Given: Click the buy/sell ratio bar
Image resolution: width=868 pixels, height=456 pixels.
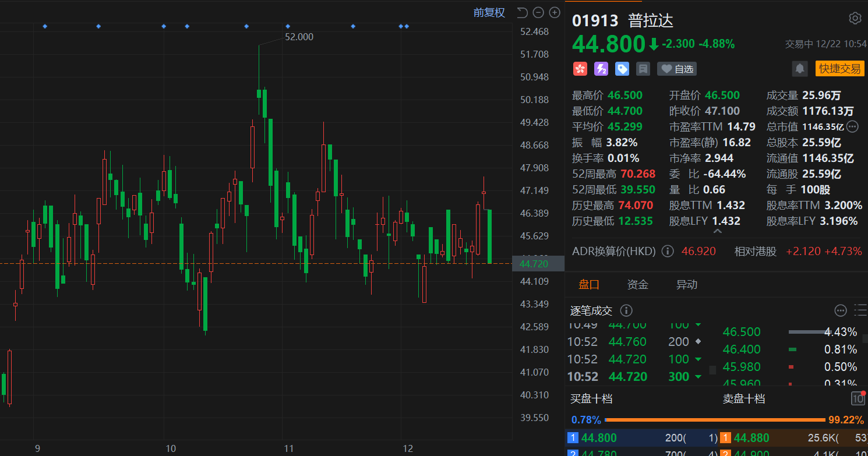Looking at the screenshot, I should point(716,419).
